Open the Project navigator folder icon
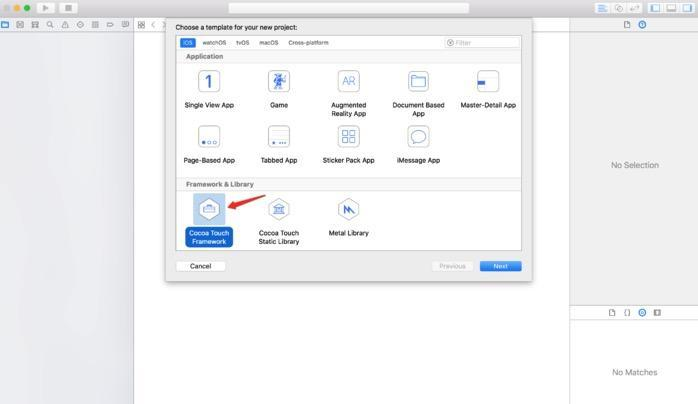Screen dimensions: 698x404 [5, 25]
